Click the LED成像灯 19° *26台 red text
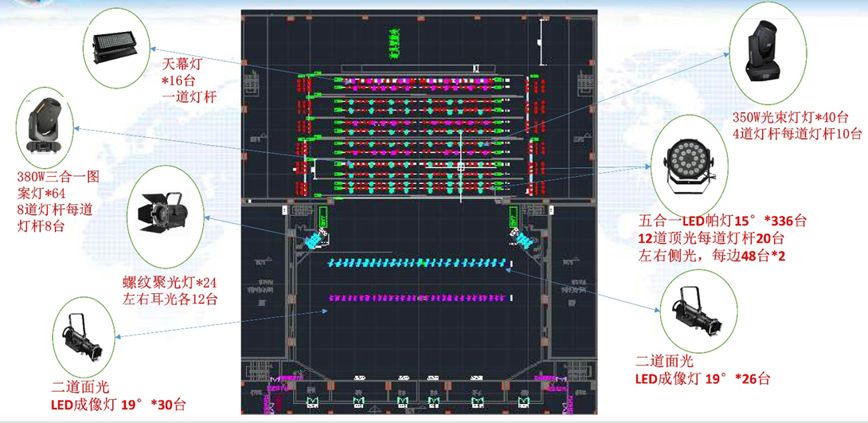 (702, 378)
